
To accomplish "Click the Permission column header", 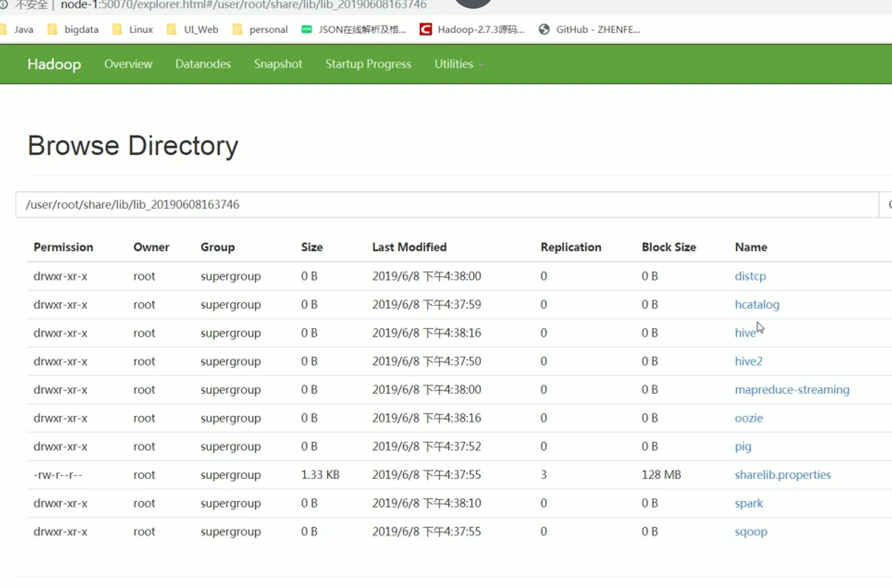I will 63,247.
